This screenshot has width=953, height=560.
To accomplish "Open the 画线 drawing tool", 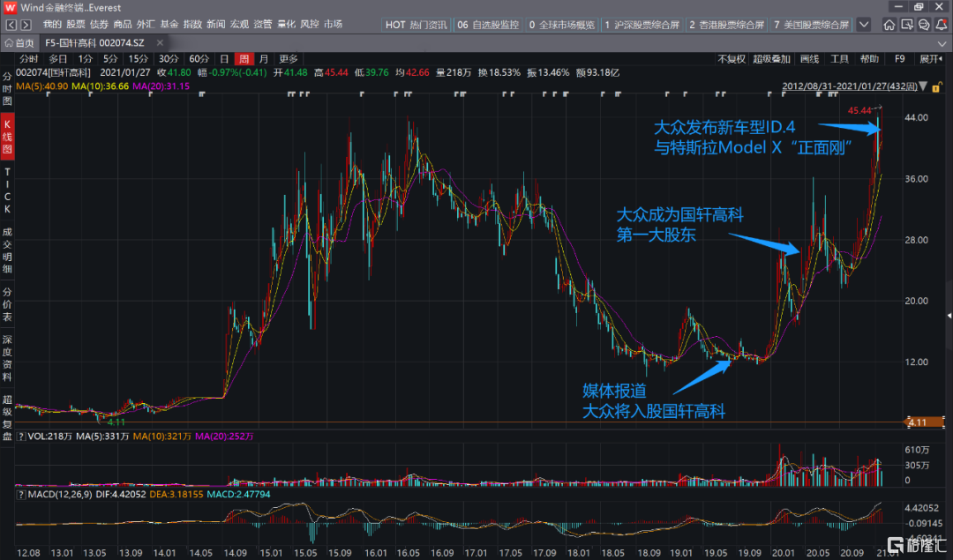I will click(809, 59).
